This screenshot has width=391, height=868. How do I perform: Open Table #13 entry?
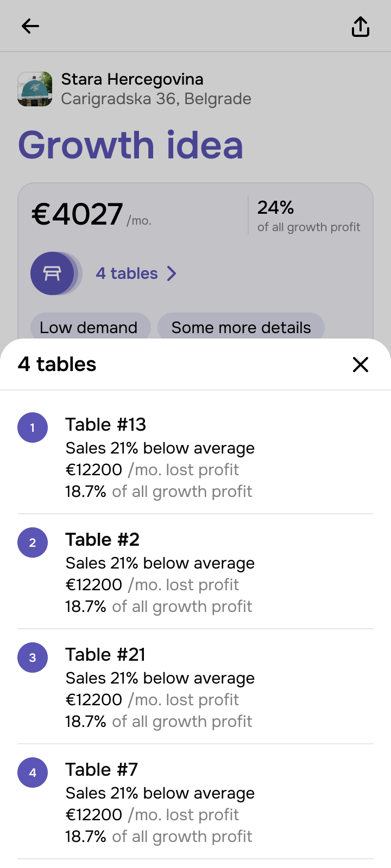[106, 425]
